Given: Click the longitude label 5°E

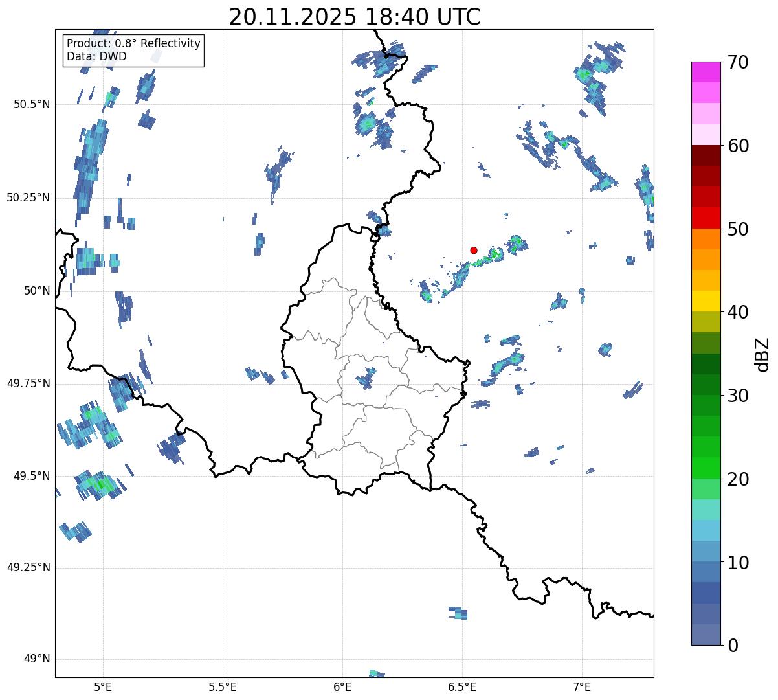Looking at the screenshot, I should tap(103, 687).
